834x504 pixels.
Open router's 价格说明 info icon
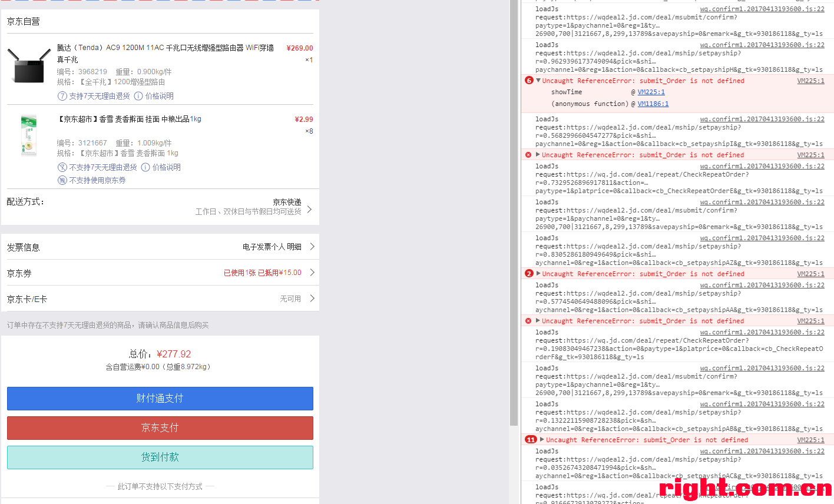pyautogui.click(x=138, y=96)
